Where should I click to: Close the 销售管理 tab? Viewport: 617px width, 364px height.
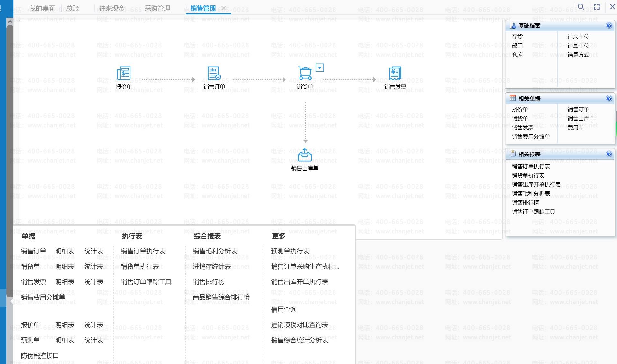click(x=224, y=8)
